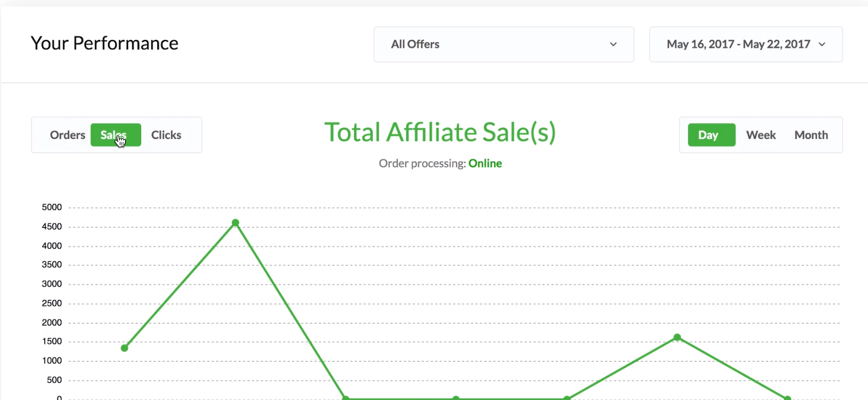The height and width of the screenshot is (400, 868).
Task: Click the last zero-value data point at right
Action: pos(787,398)
